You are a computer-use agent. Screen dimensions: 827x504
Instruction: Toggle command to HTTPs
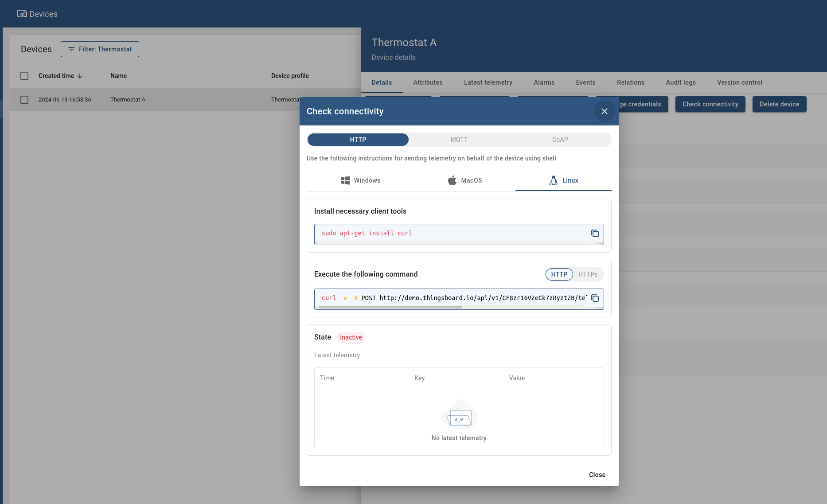coord(588,274)
